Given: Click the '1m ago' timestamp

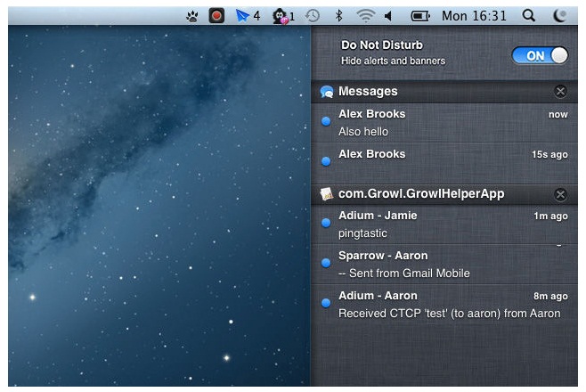Looking at the screenshot, I should click(550, 216).
